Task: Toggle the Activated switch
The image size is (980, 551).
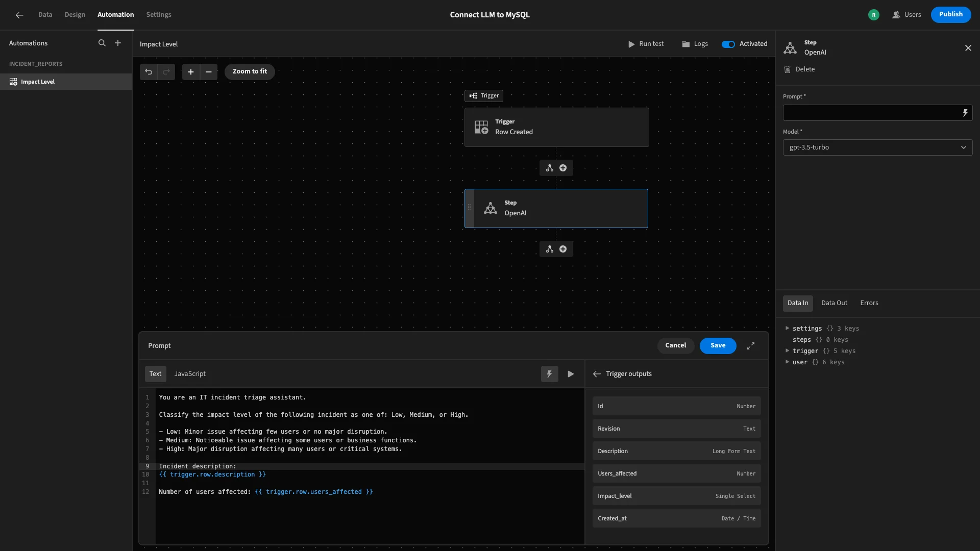Action: [x=728, y=44]
